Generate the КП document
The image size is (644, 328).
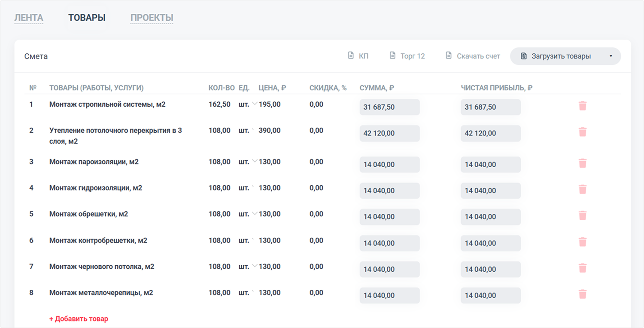(x=358, y=56)
